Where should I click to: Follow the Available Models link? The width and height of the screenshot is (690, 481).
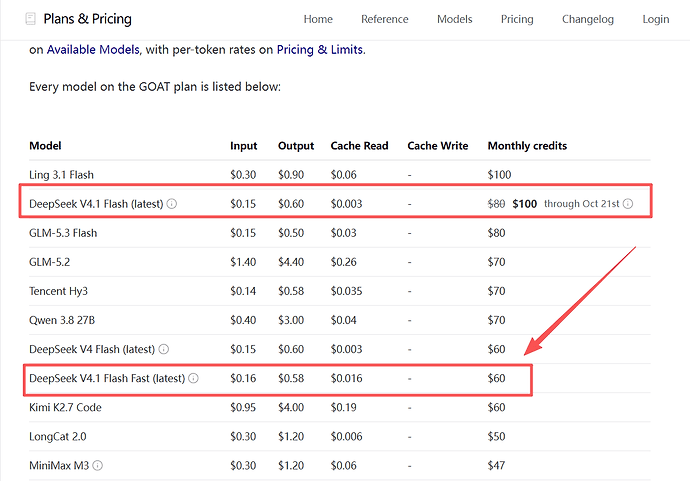(93, 50)
